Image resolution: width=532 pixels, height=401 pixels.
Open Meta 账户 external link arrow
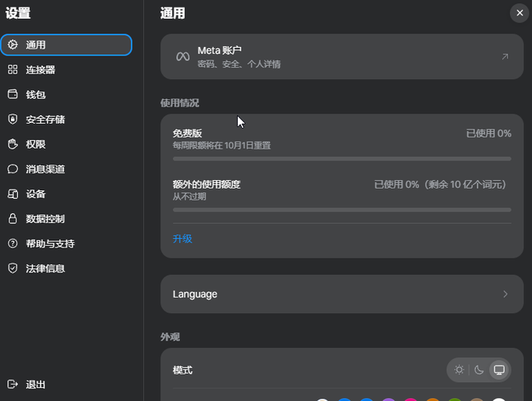505,56
